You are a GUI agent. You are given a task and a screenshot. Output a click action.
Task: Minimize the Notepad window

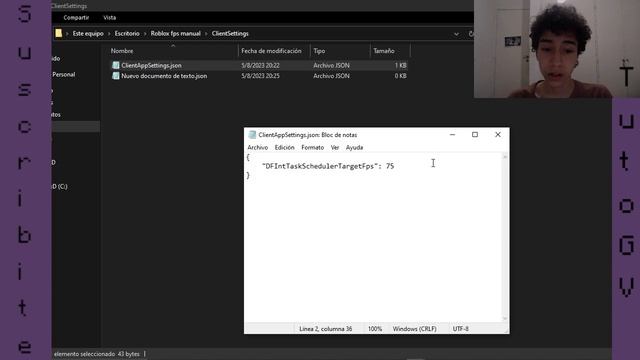[x=452, y=135]
